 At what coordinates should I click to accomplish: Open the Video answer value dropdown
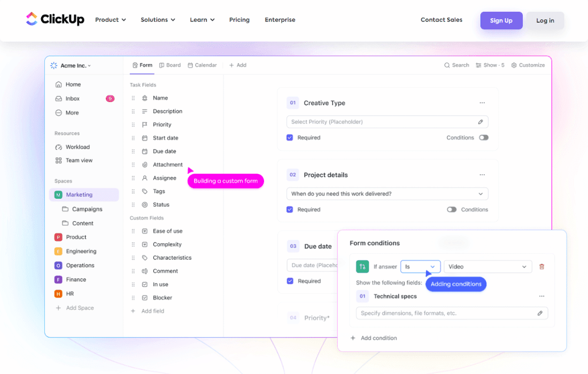488,267
